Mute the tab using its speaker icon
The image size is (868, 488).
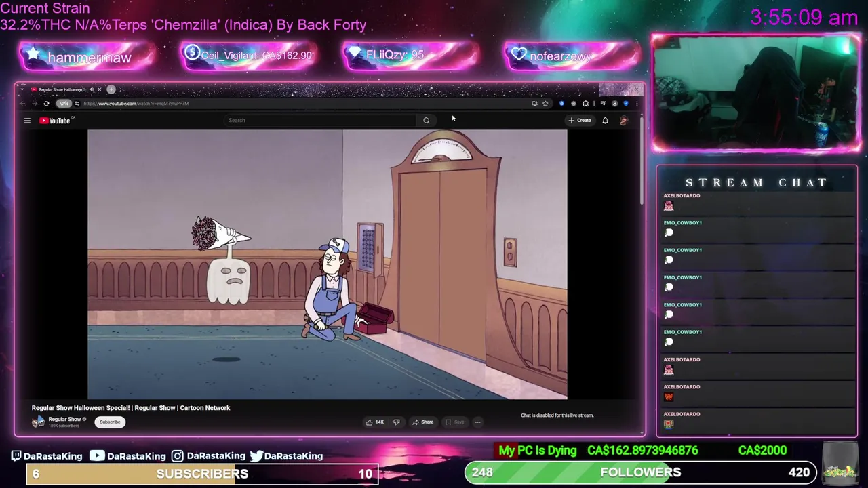tap(92, 89)
